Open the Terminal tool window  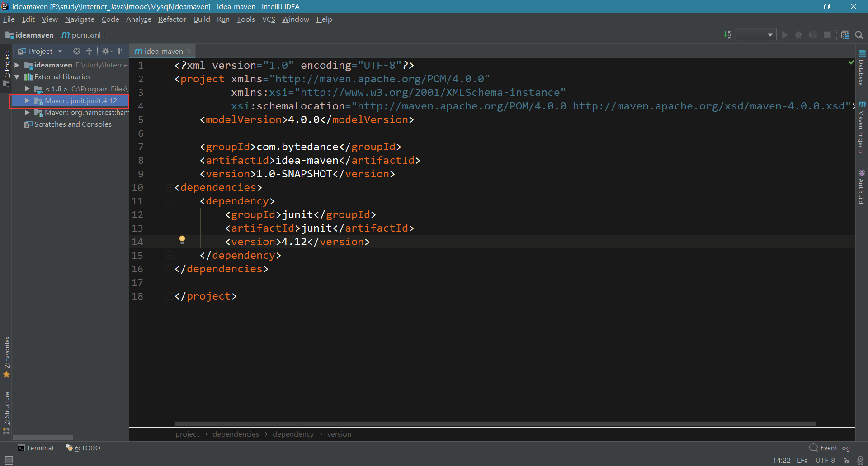click(x=35, y=448)
